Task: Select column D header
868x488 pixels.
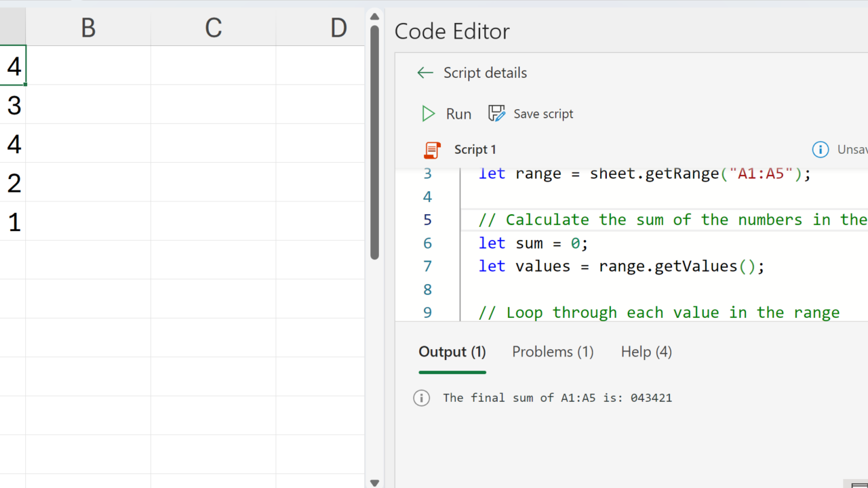Action: (x=338, y=28)
